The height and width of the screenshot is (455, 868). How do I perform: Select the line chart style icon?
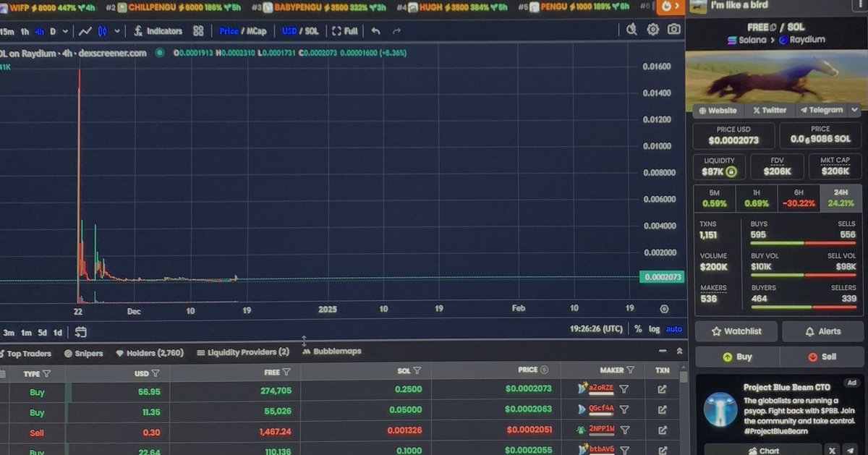tap(85, 31)
